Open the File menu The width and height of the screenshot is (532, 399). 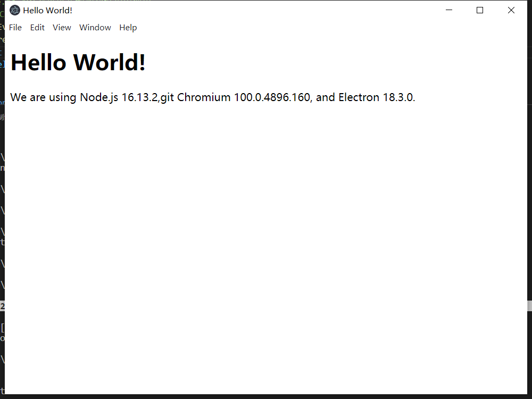15,28
